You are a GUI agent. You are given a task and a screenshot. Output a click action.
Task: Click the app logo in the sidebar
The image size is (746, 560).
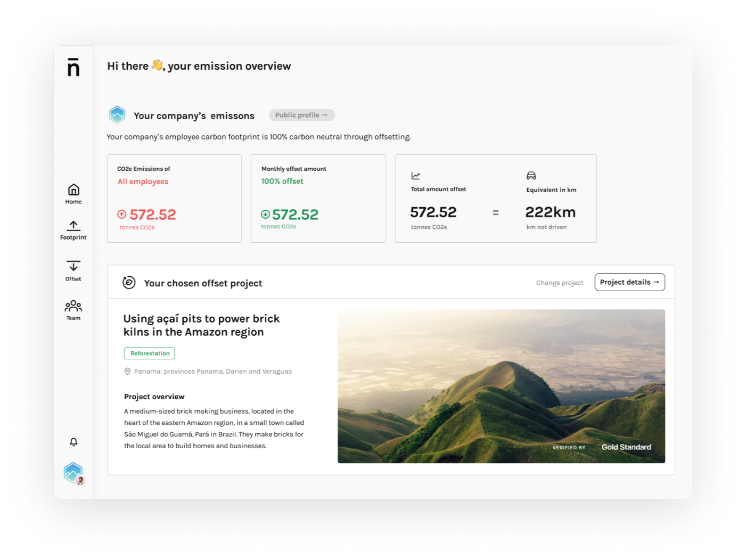point(73,67)
